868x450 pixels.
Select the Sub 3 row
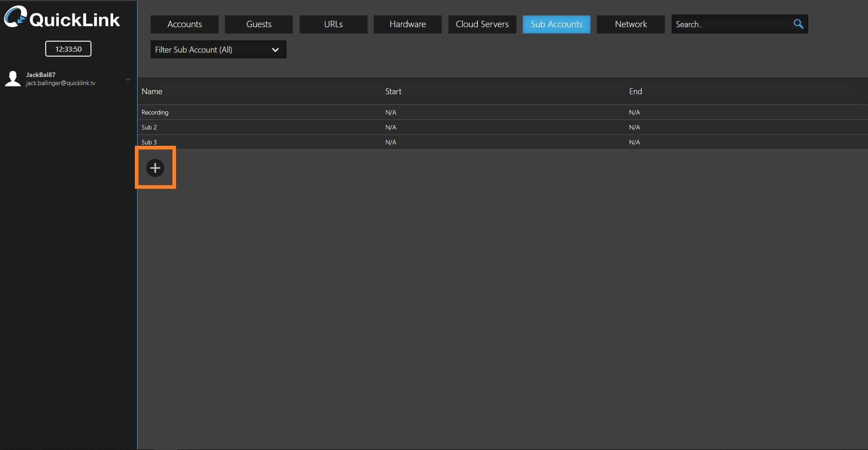(149, 142)
